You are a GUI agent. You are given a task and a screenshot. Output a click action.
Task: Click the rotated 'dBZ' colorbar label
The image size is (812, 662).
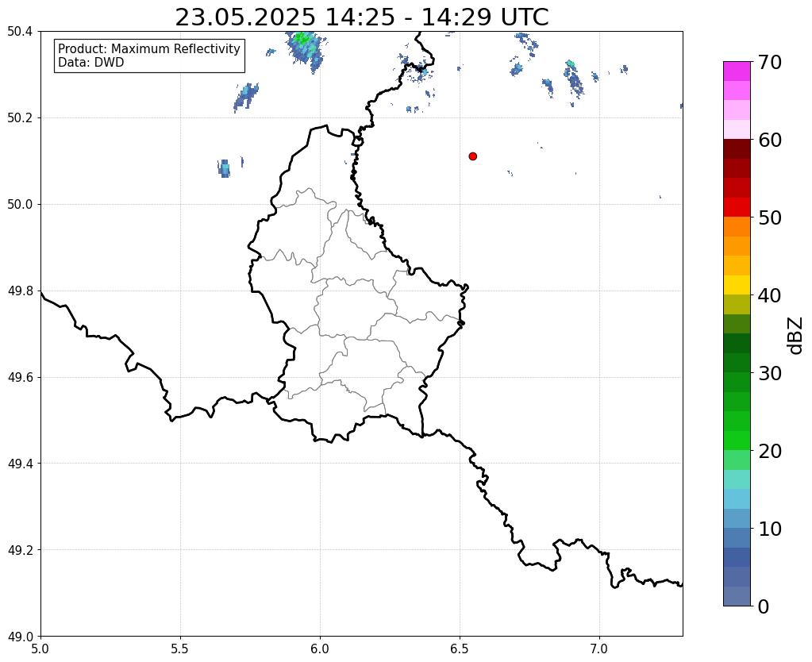coord(795,336)
